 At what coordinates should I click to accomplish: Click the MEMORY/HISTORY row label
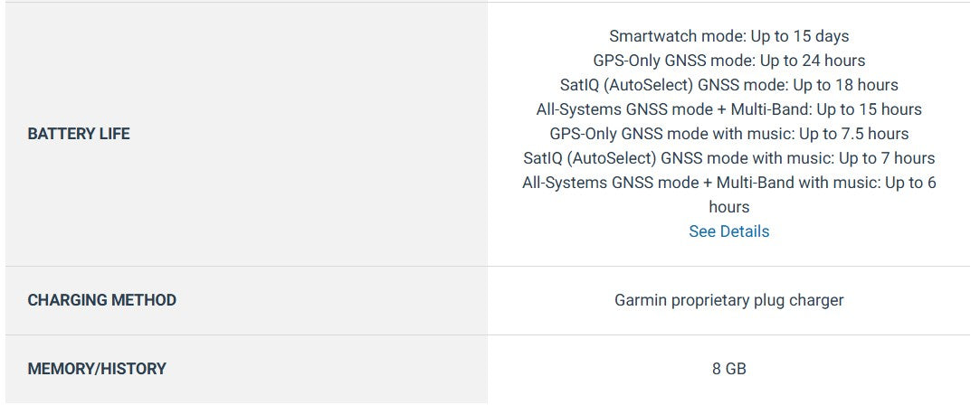(x=97, y=369)
